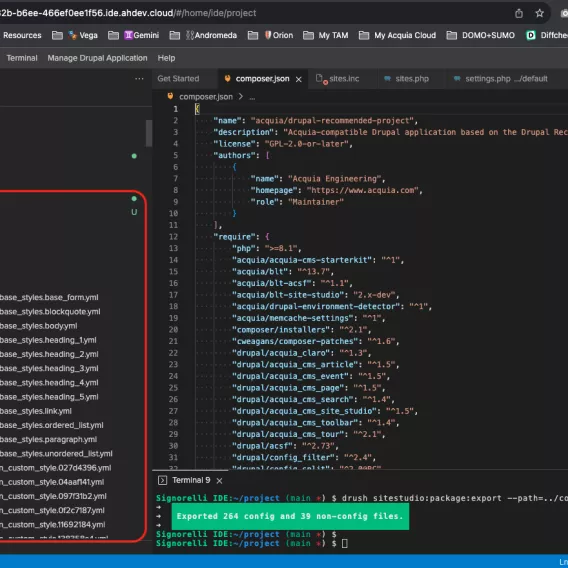Close the Terminal 9 panel
This screenshot has width=568, height=568.
(219, 481)
